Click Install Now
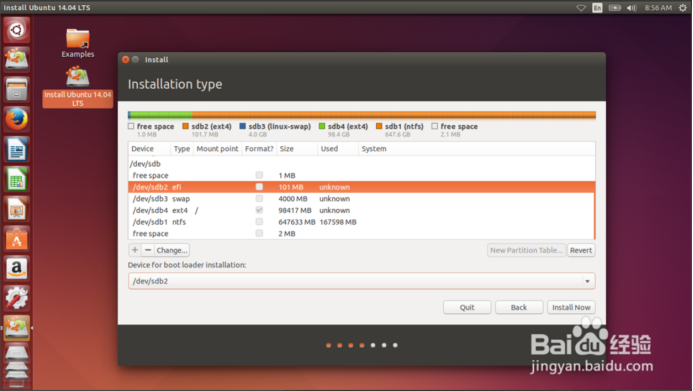The width and height of the screenshot is (693, 391). (x=571, y=307)
